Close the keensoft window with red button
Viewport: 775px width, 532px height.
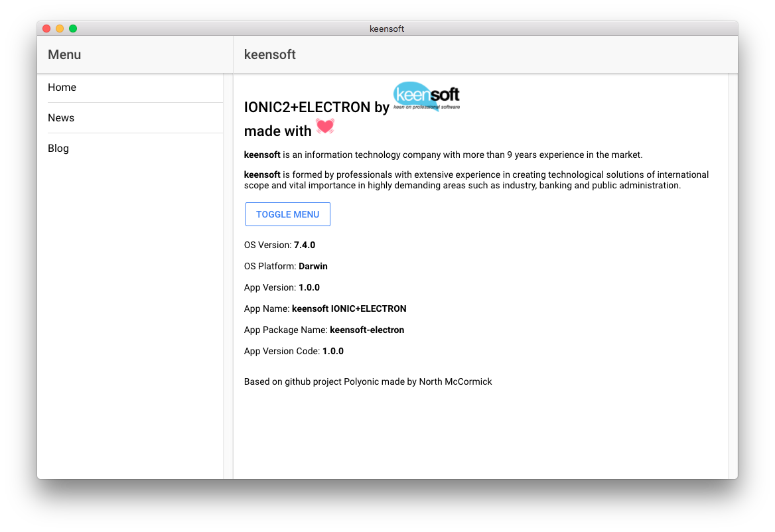point(46,29)
